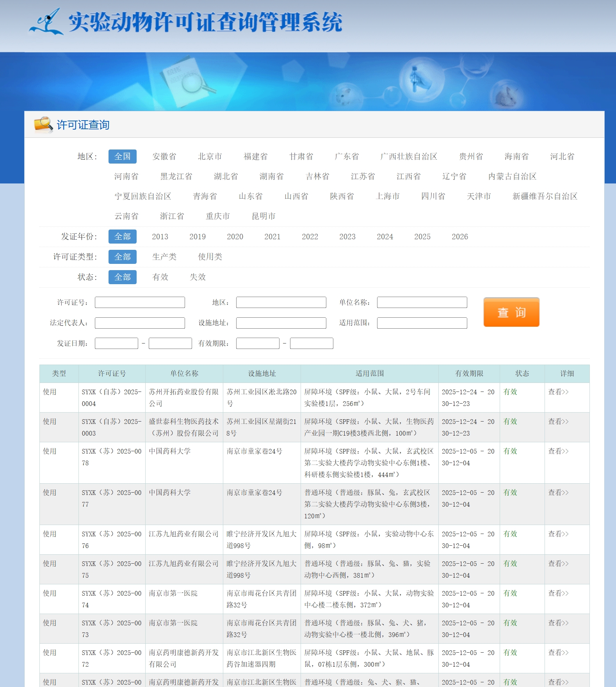Choose issue year 2025
616x687 pixels.
tap(422, 237)
